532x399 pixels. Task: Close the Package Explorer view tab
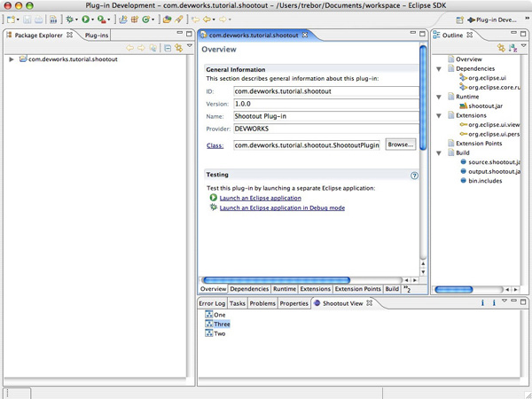tap(69, 35)
